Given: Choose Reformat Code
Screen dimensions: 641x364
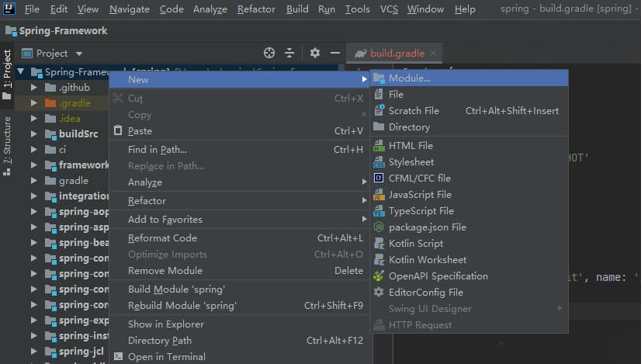Looking at the screenshot, I should [240, 238].
